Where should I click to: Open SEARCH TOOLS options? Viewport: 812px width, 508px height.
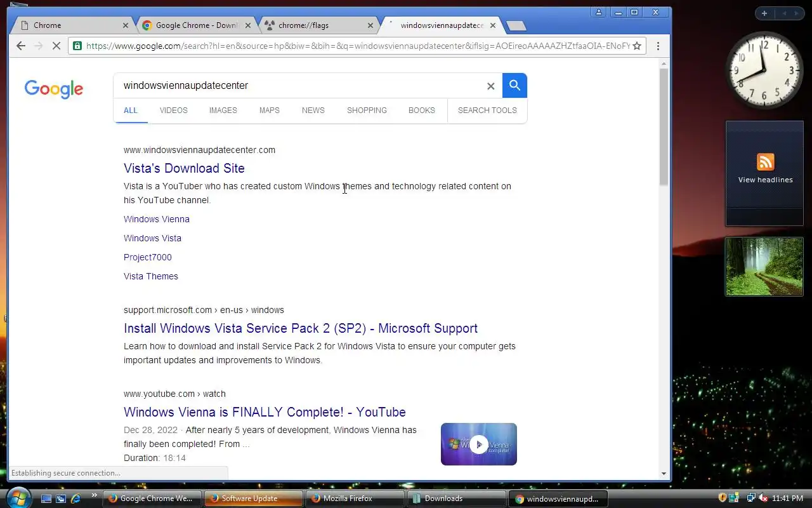(487, 110)
